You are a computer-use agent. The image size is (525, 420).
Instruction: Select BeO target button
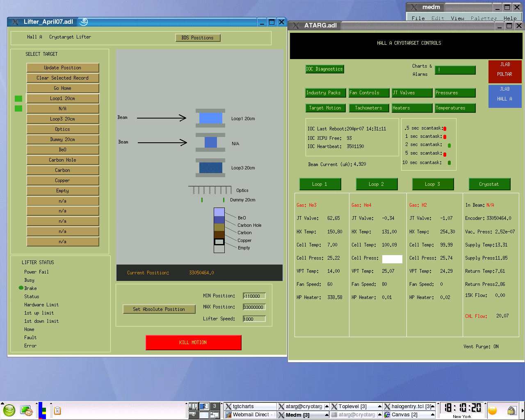click(63, 150)
